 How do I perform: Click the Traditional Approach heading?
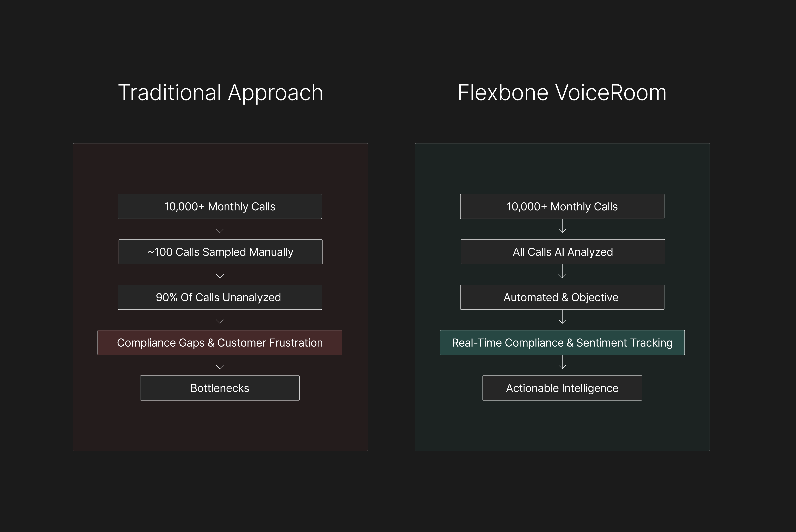(x=220, y=93)
